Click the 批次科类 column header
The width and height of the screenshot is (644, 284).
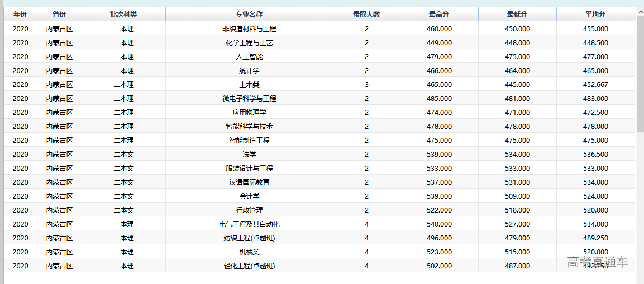(123, 15)
